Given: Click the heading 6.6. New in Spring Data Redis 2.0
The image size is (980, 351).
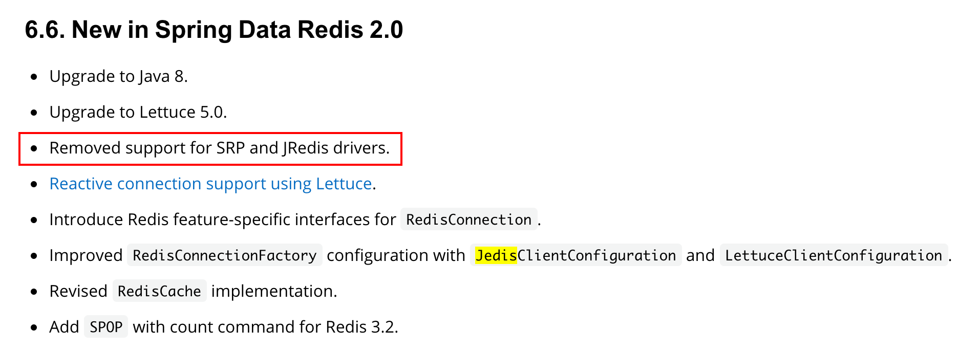Looking at the screenshot, I should (214, 30).
